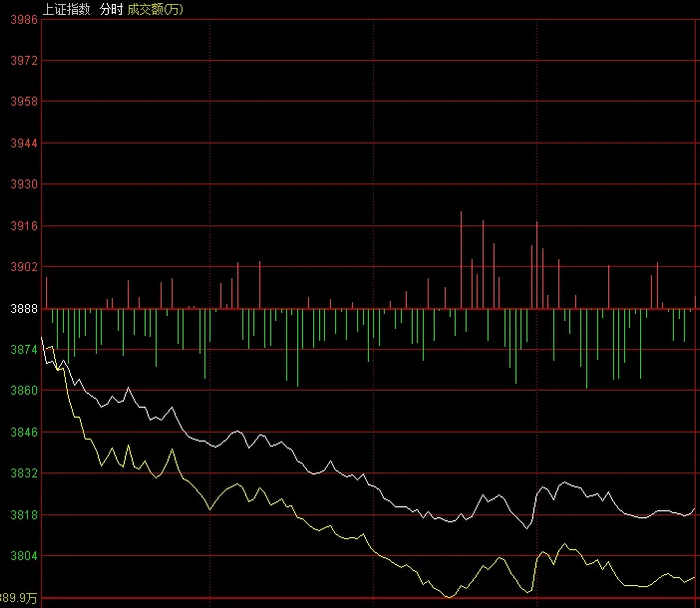Screen dimensions: 700x608
Task: Click the white 3888 baseline price label
Action: coord(24,308)
